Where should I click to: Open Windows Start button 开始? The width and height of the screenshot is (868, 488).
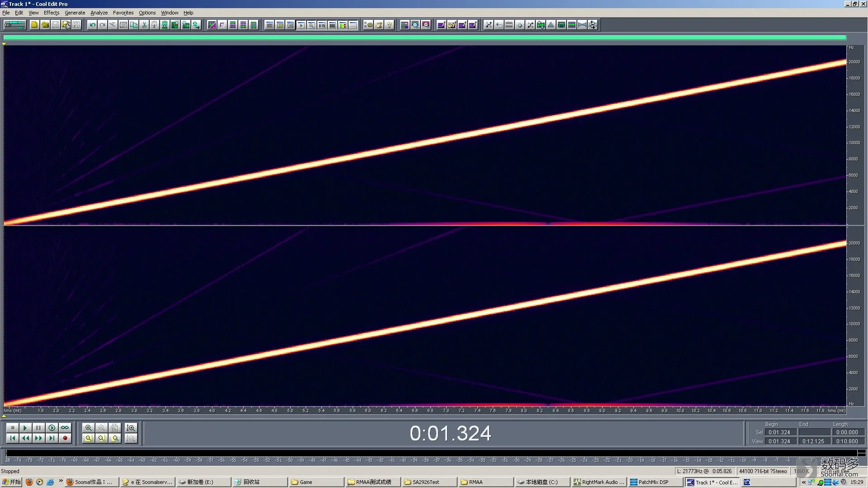(x=11, y=482)
